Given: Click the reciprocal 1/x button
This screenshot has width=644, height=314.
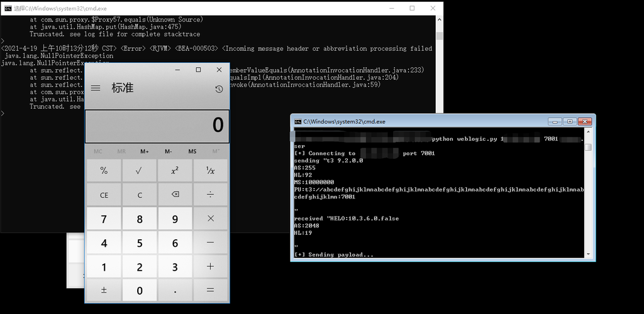Looking at the screenshot, I should 210,170.
